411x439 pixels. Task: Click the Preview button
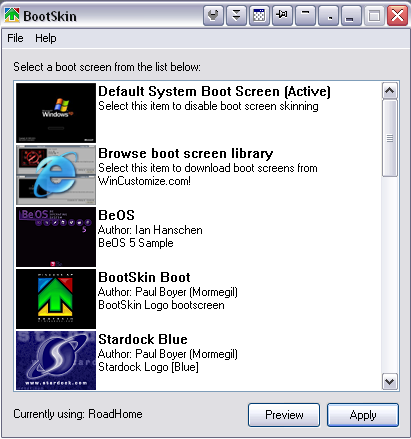pyautogui.click(x=284, y=415)
